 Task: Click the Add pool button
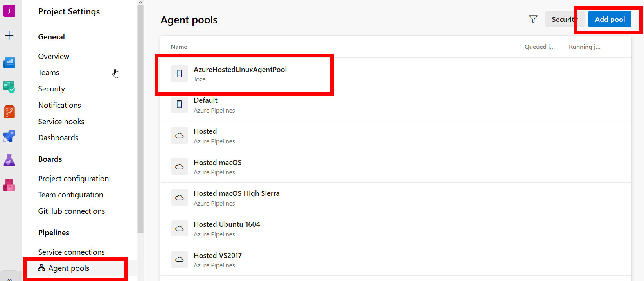pyautogui.click(x=610, y=19)
